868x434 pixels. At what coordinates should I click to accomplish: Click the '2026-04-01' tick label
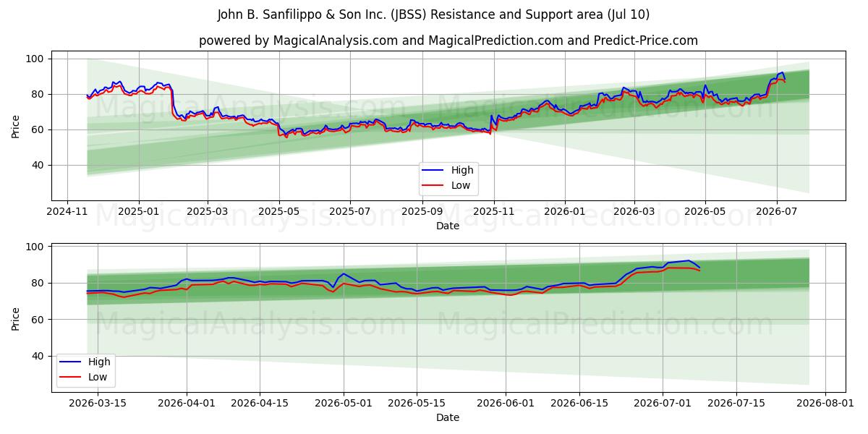pyautogui.click(x=187, y=402)
